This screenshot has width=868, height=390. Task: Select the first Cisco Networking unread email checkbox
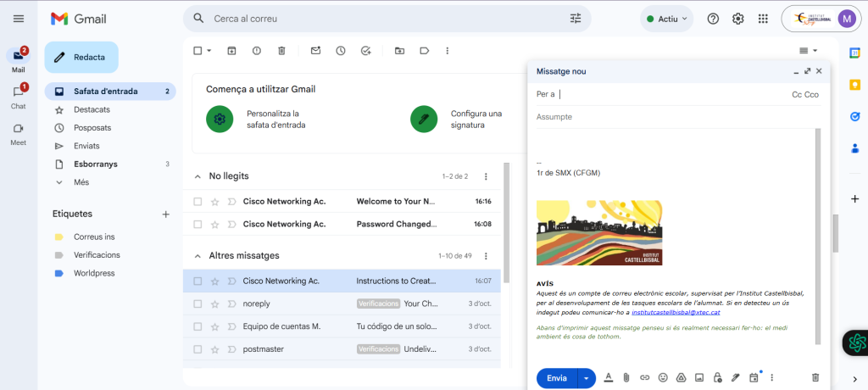point(198,202)
